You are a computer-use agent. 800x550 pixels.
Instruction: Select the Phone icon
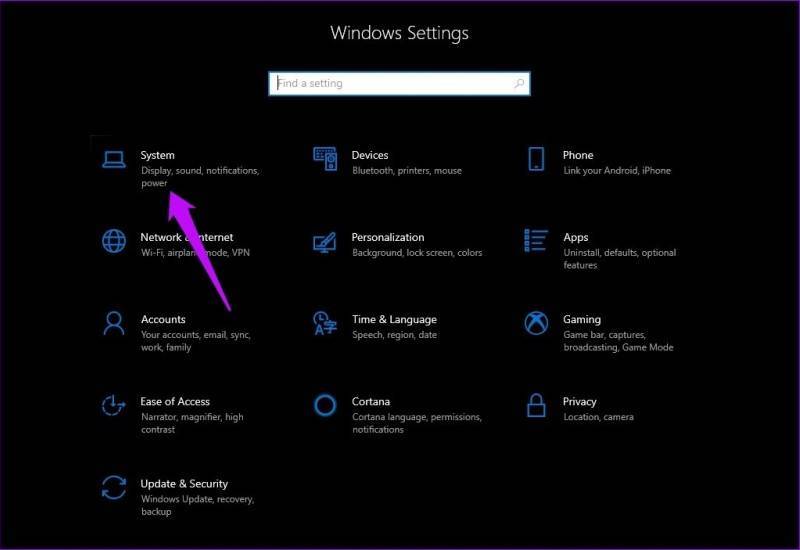(536, 159)
